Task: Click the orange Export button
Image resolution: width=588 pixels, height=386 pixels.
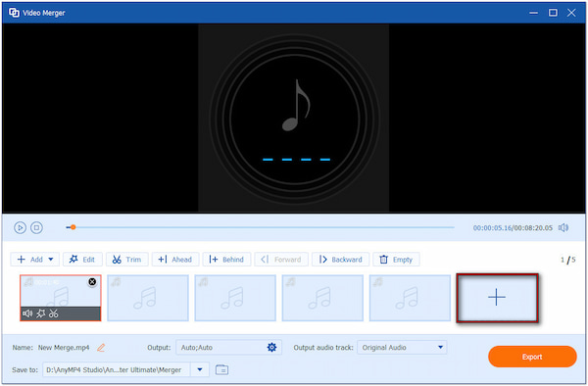Action: tap(532, 357)
